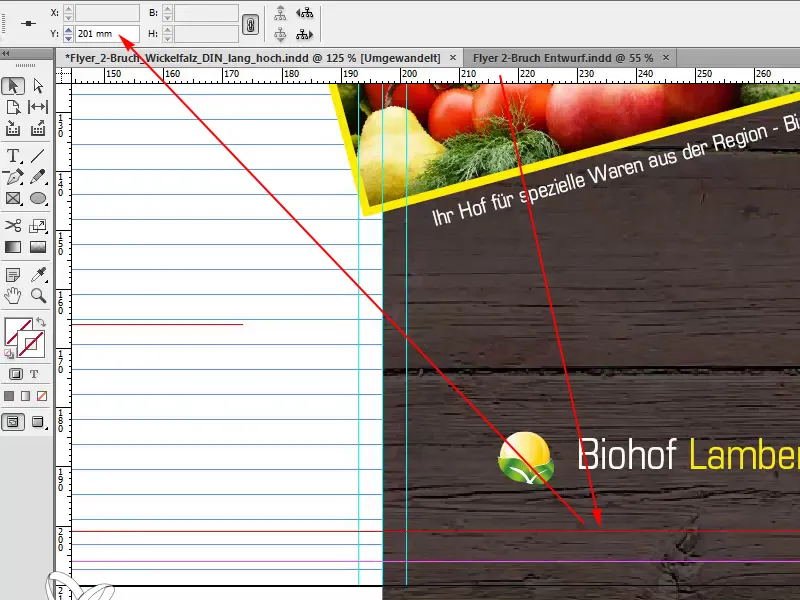
Task: Select the Content Placer tool
Action: (x=38, y=128)
